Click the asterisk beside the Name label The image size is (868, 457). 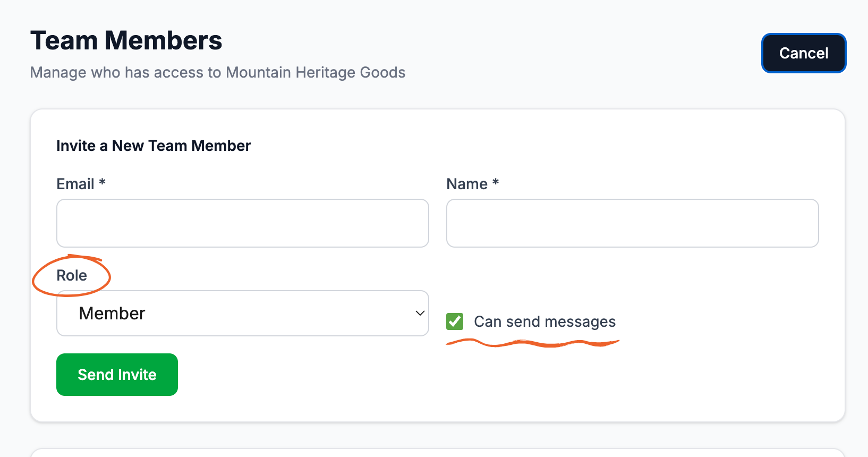point(496,182)
